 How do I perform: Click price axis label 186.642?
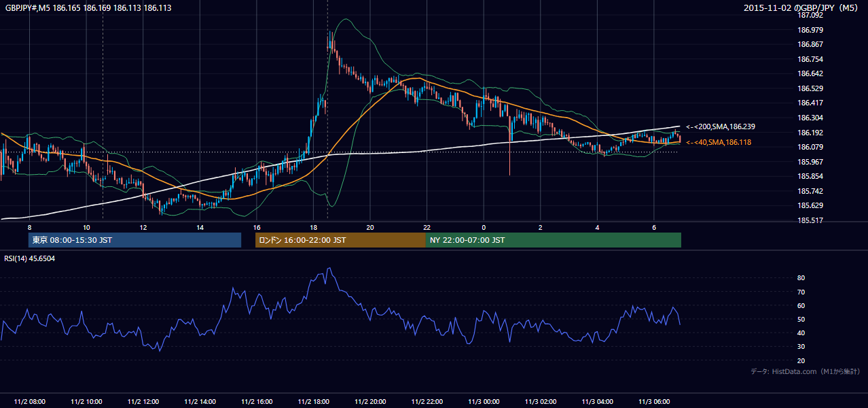[809, 73]
